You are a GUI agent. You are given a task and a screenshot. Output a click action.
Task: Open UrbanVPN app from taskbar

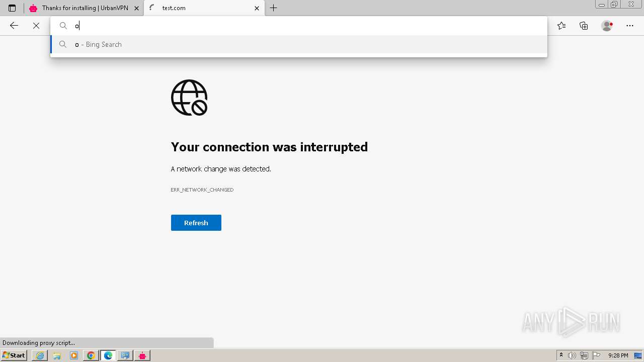pos(142,355)
